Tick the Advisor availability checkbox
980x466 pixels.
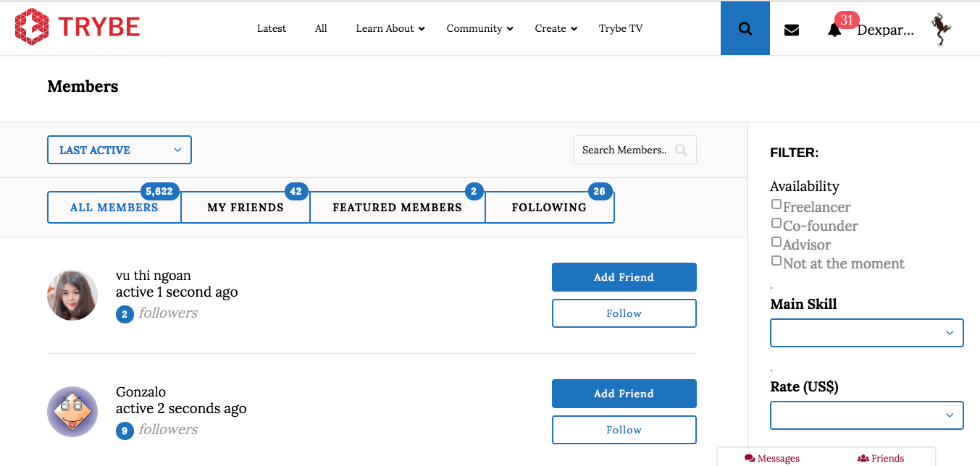(776, 242)
